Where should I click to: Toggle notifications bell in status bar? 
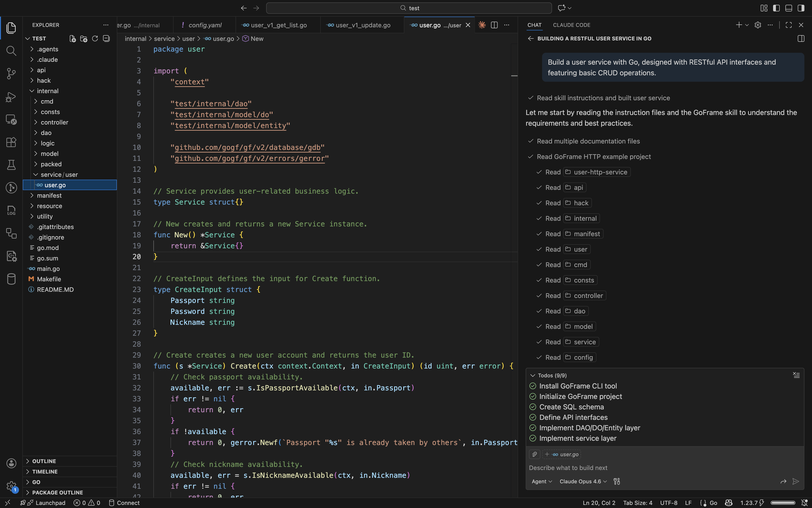point(804,503)
